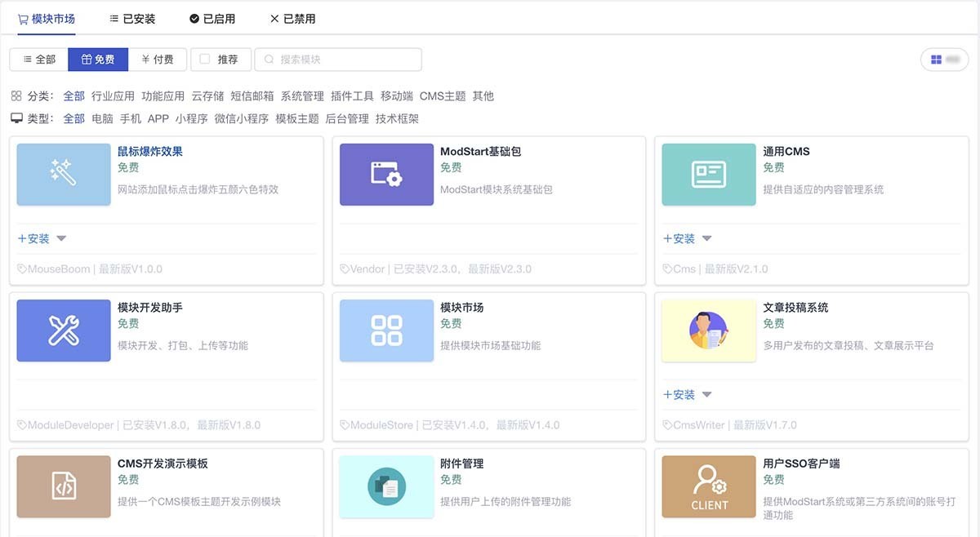Image resolution: width=980 pixels, height=537 pixels.
Task: Click the CMS开发演示模板 code file icon
Action: pos(64,486)
